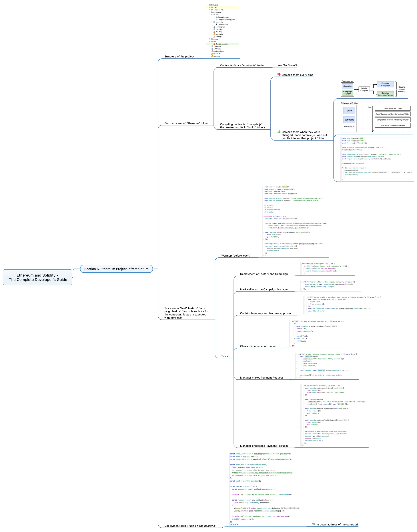The image size is (417, 532).
Task: Click the routes.js file icon
Action: pyautogui.click(x=212, y=54)
